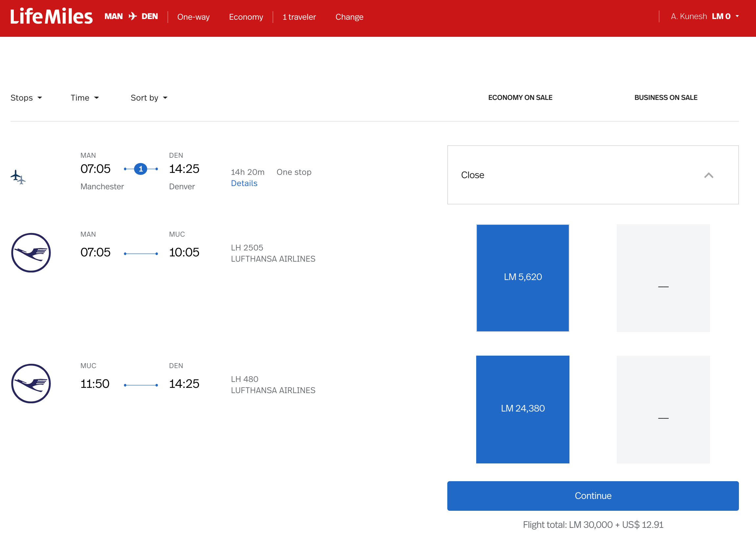Viewport: 756px width, 541px height.
Task: Click the LM 0 miles balance
Action: tap(721, 16)
